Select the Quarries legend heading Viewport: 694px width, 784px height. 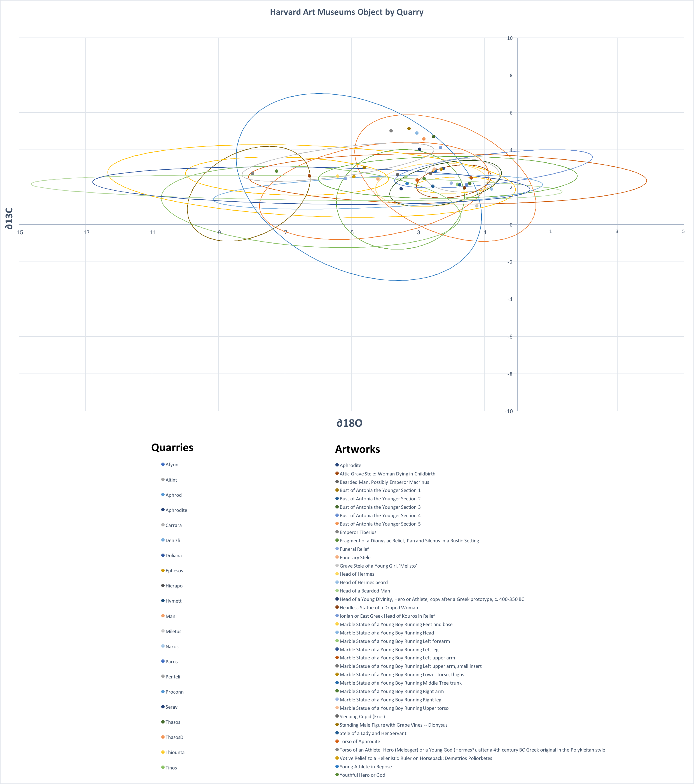click(x=172, y=448)
